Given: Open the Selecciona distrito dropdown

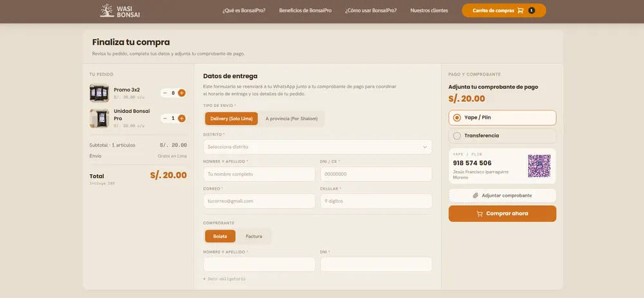Looking at the screenshot, I should coord(317,147).
